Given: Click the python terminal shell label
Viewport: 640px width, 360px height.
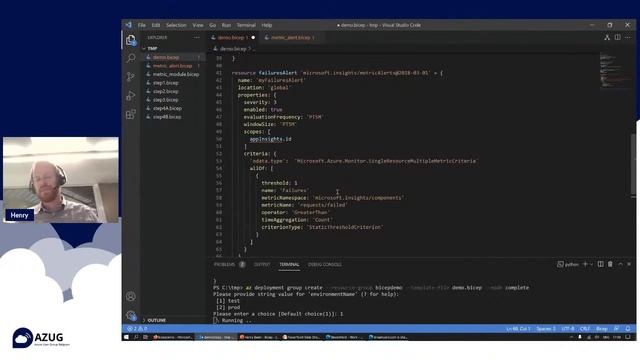Looking at the screenshot, I should (568, 264).
